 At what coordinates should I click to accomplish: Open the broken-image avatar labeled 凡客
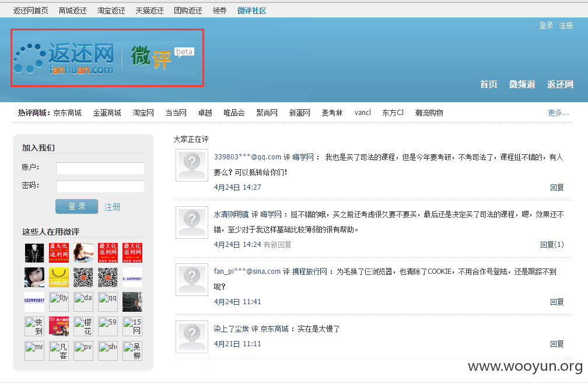point(59,351)
